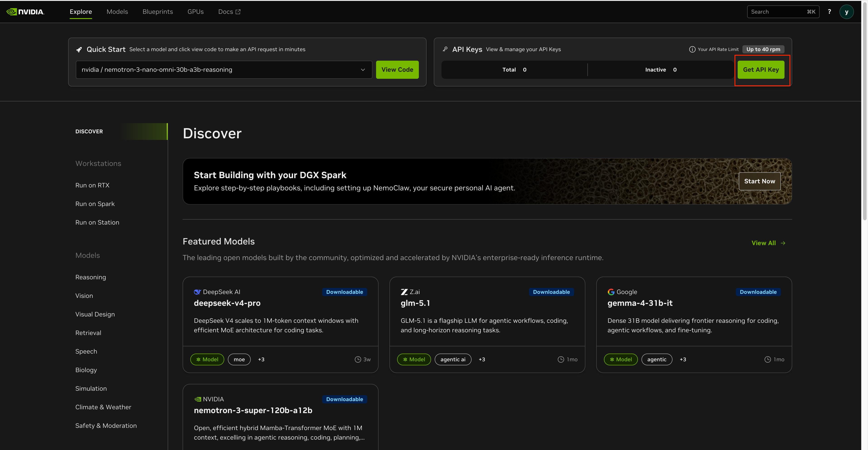Viewport: 868px width, 450px height.
Task: Select Visual Design category
Action: click(95, 314)
